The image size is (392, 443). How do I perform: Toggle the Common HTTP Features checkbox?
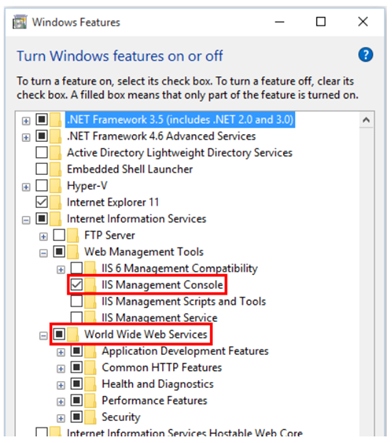point(76,367)
